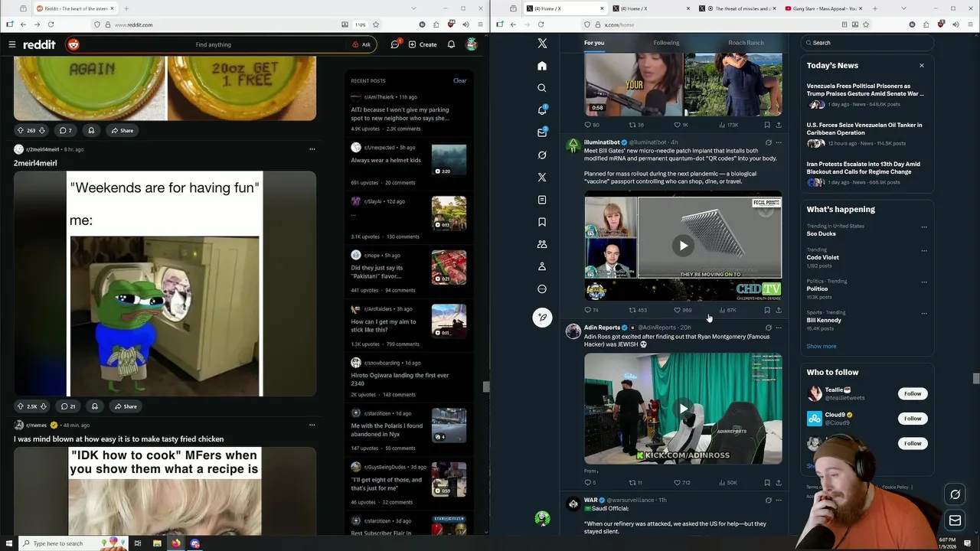Open X Messages envelope in sidebar

tap(542, 132)
